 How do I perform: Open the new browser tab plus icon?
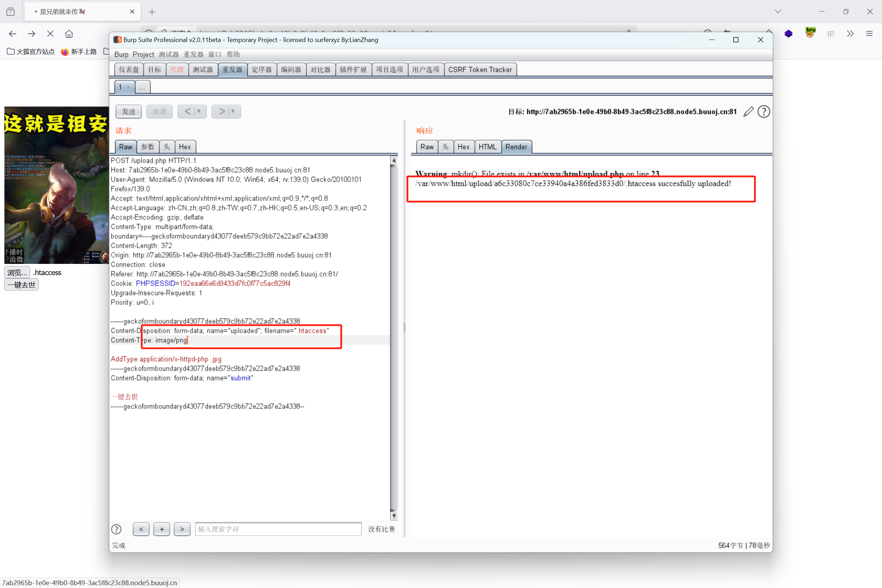click(x=152, y=12)
